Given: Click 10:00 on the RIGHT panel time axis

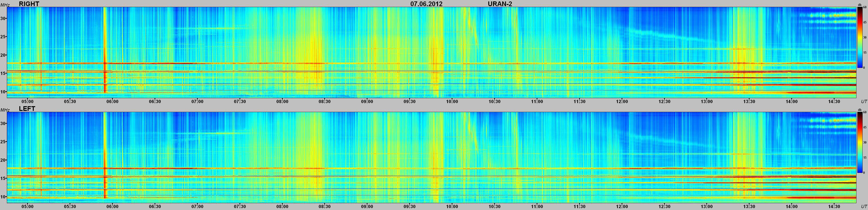Looking at the screenshot, I should pos(452,101).
